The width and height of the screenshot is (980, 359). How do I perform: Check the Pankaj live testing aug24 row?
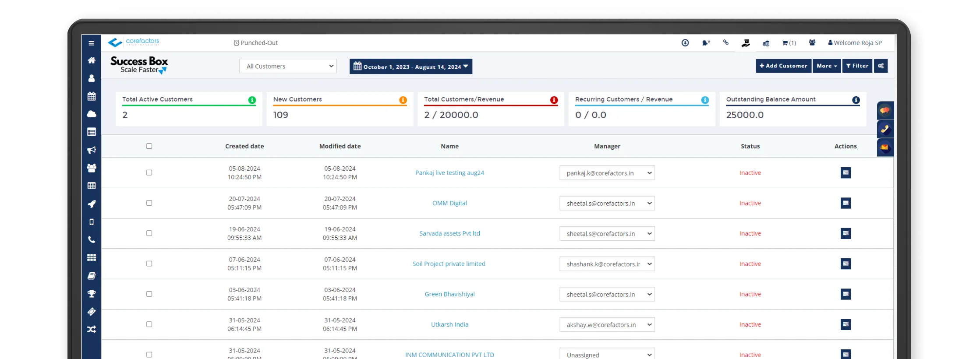point(149,172)
